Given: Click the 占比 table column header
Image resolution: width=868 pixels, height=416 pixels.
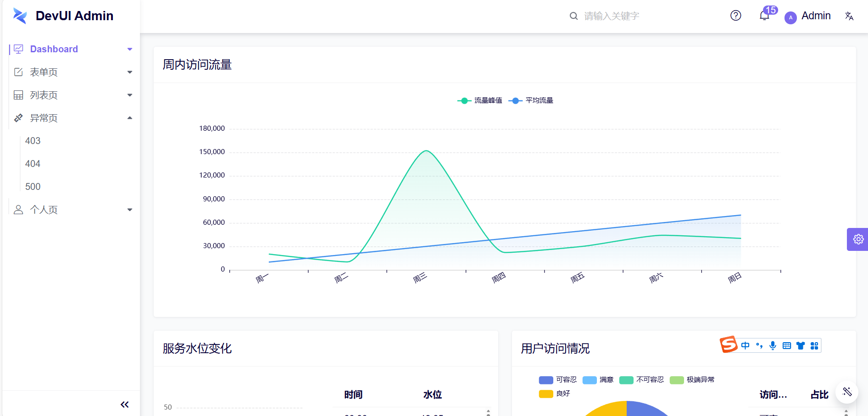Looking at the screenshot, I should (x=819, y=394).
